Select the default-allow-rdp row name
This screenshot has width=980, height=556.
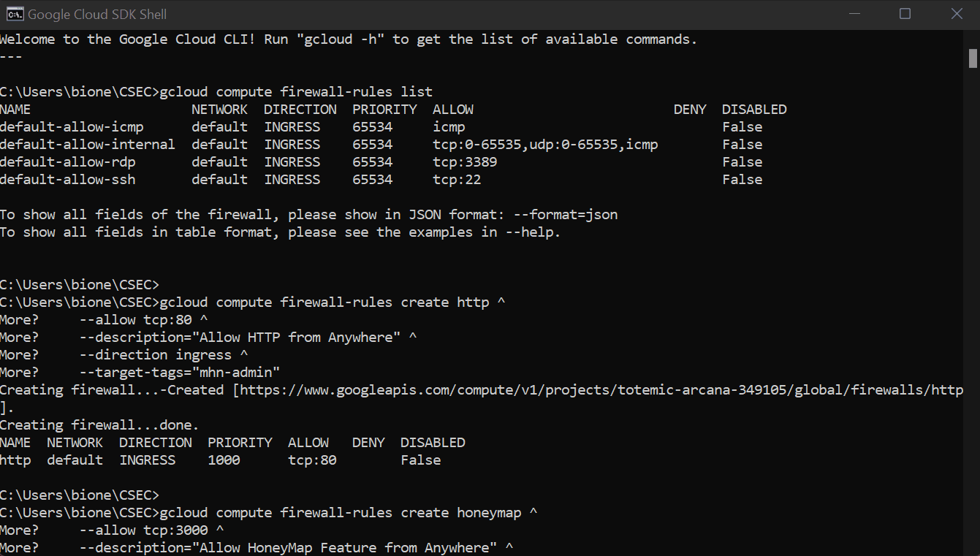pos(68,162)
